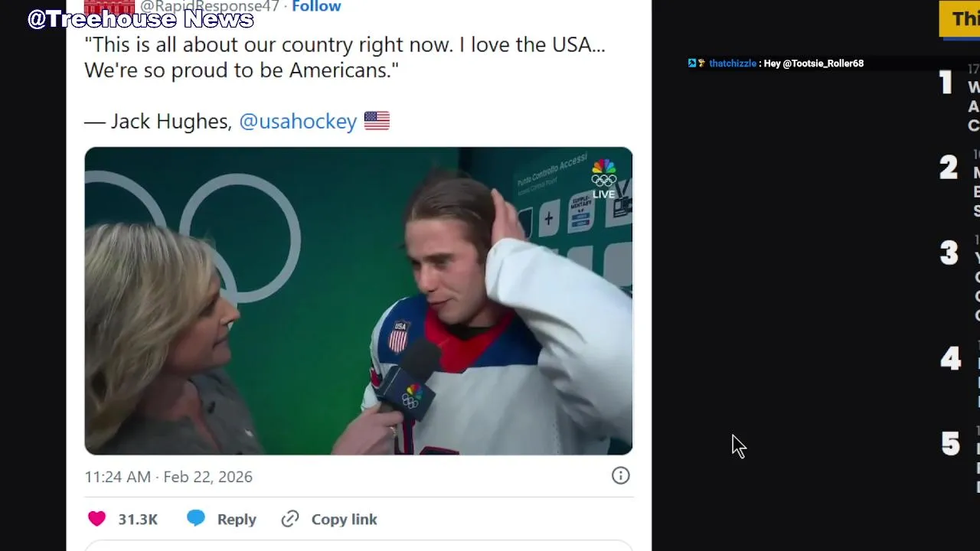980x551 pixels.
Task: Select item number 1 in ranked list
Action: pos(947,83)
